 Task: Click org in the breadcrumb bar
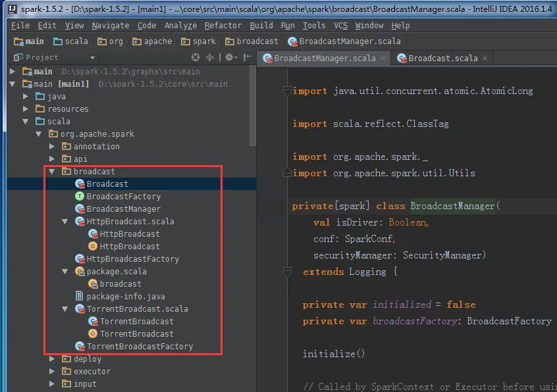pos(110,41)
